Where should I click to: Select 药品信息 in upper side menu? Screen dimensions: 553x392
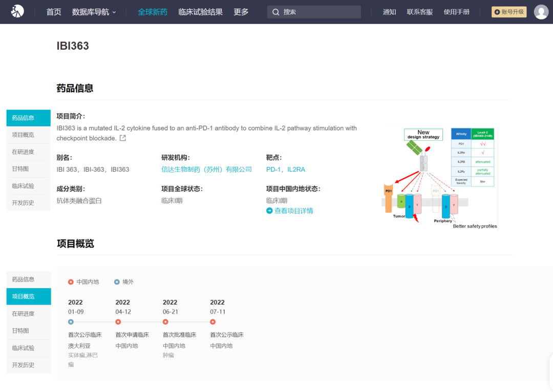pyautogui.click(x=28, y=118)
